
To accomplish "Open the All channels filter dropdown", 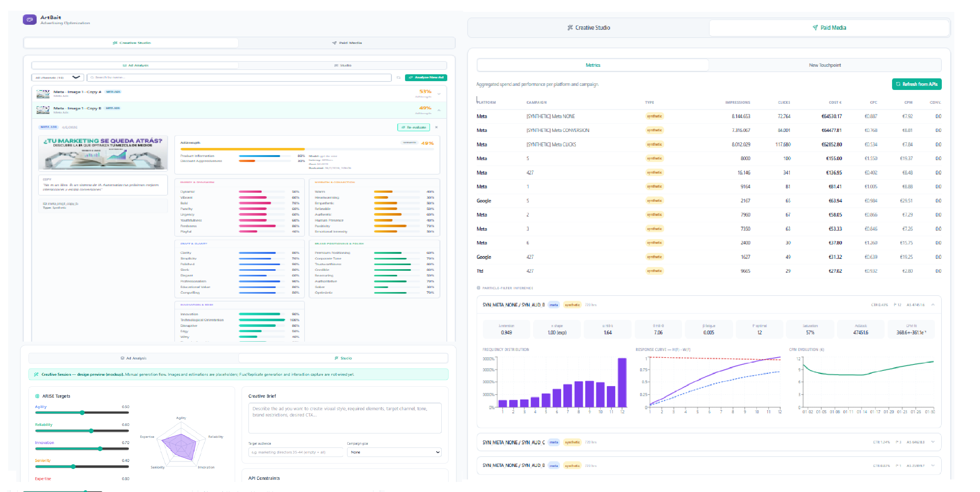I will click(x=58, y=78).
